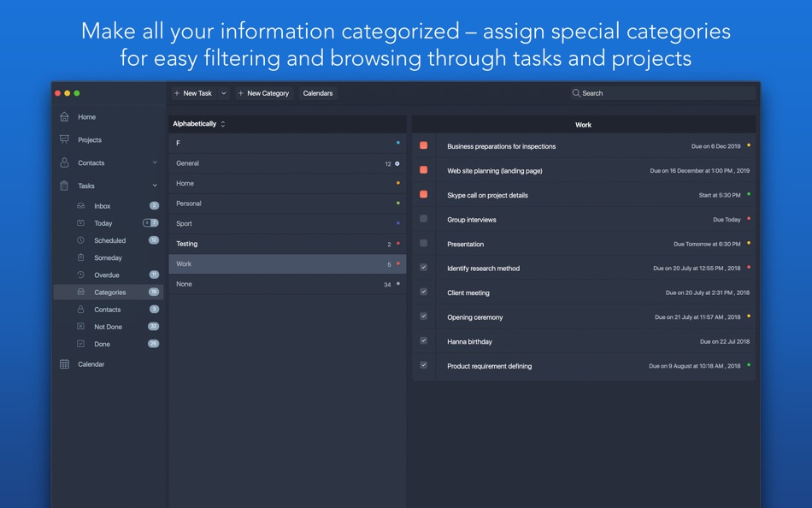Viewport: 812px width, 508px height.
Task: Select the Inbox tray icon
Action: [x=81, y=206]
